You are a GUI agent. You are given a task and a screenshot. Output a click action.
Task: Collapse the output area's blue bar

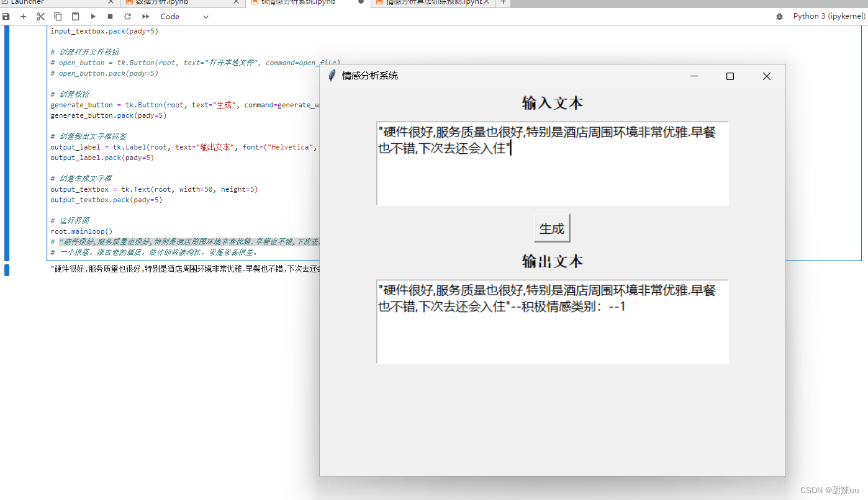[x=6, y=270]
